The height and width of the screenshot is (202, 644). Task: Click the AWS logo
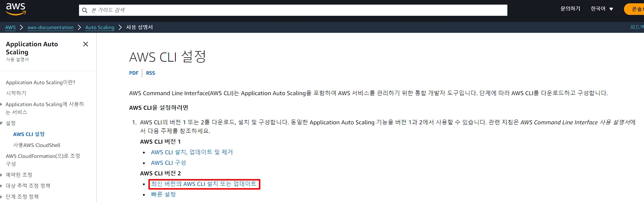pos(16,9)
